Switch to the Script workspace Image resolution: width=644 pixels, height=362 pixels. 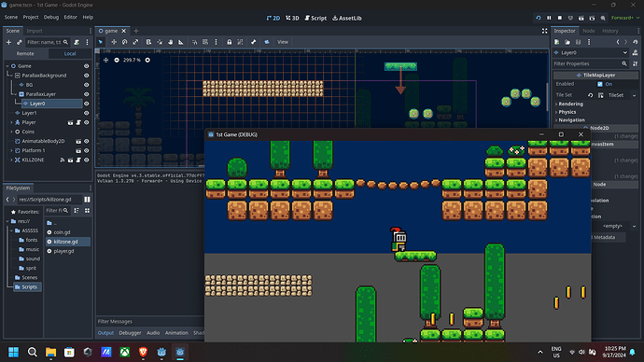tap(315, 18)
